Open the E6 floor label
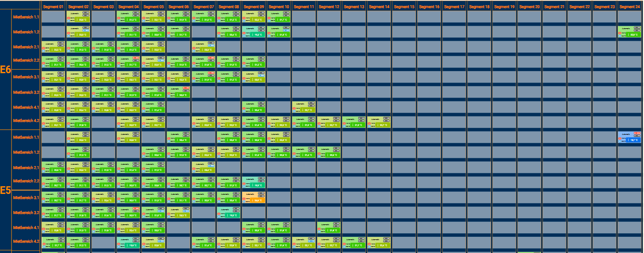 6,70
